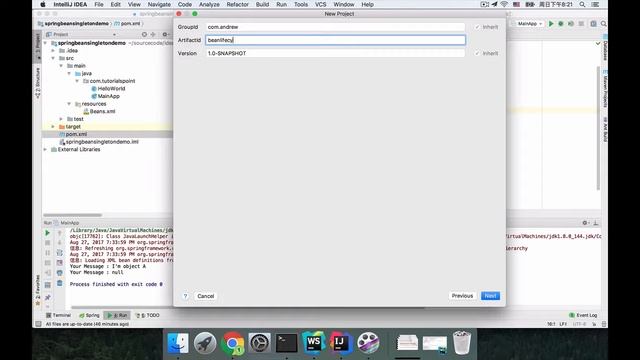Click the collapse-all icon in Project panel header
The height and width of the screenshot is (360, 640).
pyautogui.click(x=153, y=34)
